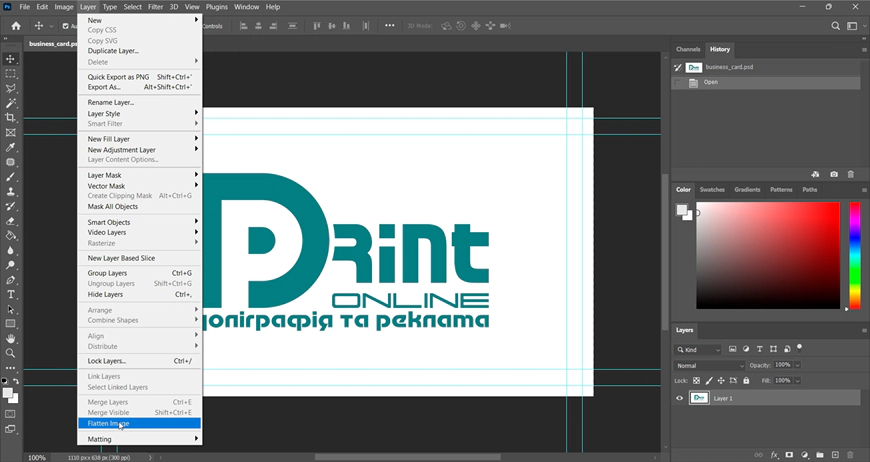Create a new layer with plus icon

pyautogui.click(x=835, y=455)
